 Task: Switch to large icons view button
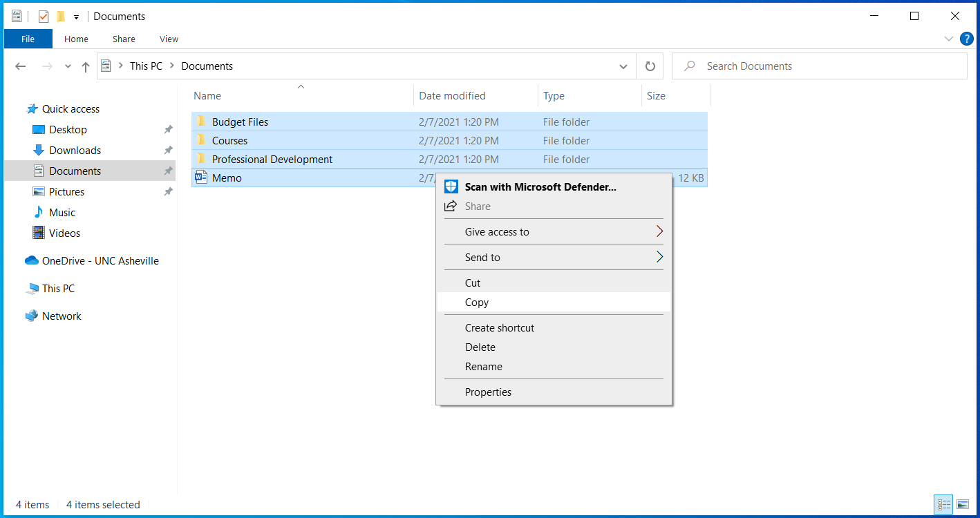coord(962,505)
